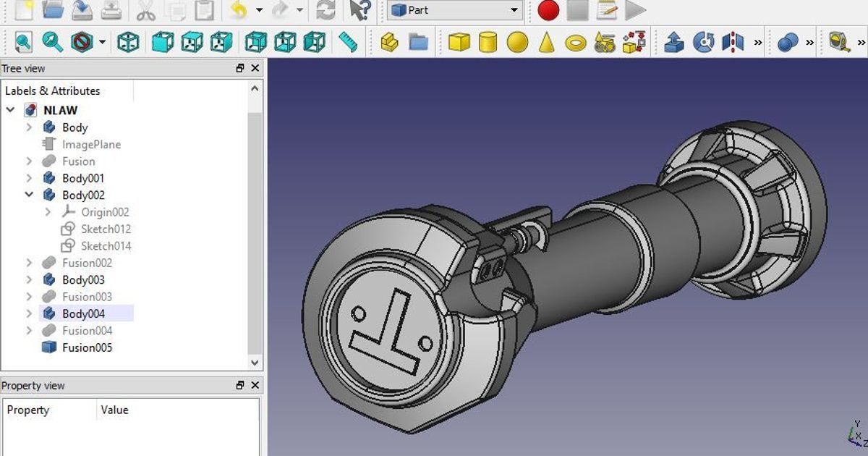Execute macro with the green play arrow
This screenshot has height=456, width=868.
click(633, 9)
